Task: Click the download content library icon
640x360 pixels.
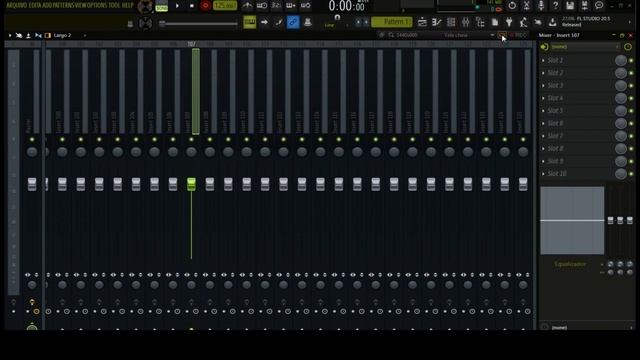Action: (552, 22)
